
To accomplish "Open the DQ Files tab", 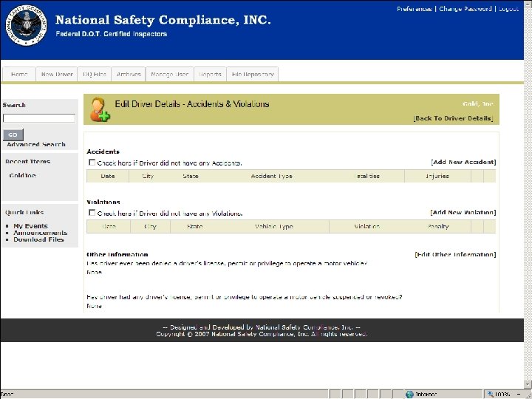I will (94, 75).
